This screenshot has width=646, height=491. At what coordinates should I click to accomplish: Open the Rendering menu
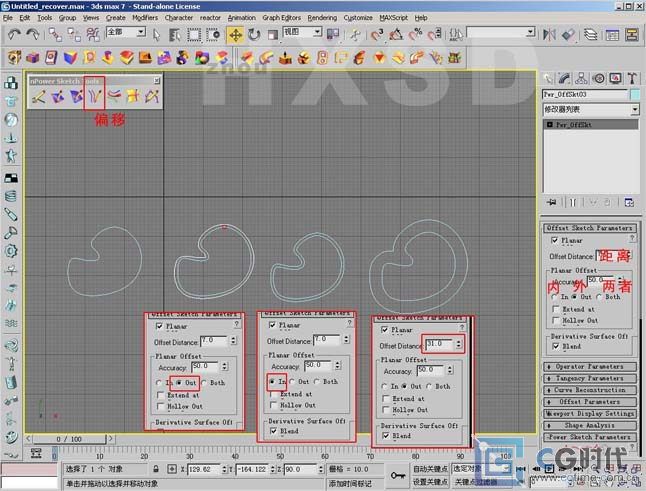coord(322,18)
